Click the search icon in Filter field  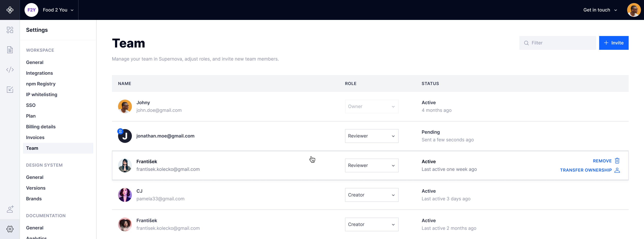click(526, 43)
